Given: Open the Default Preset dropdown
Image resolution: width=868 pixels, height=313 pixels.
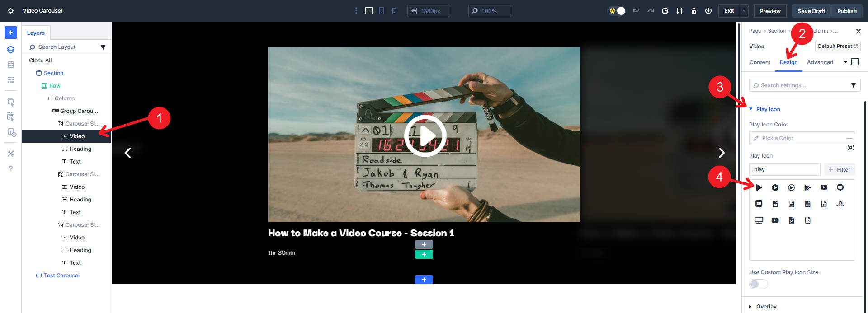Looking at the screenshot, I should 837,46.
